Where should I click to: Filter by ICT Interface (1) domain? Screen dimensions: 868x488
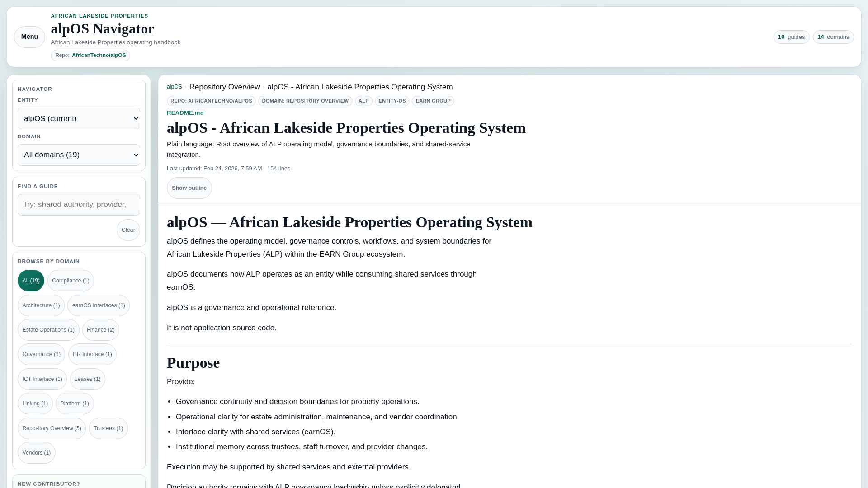coord(42,379)
